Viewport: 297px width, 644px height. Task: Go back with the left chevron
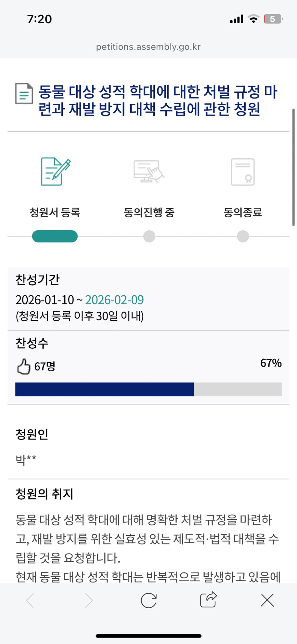(x=30, y=601)
